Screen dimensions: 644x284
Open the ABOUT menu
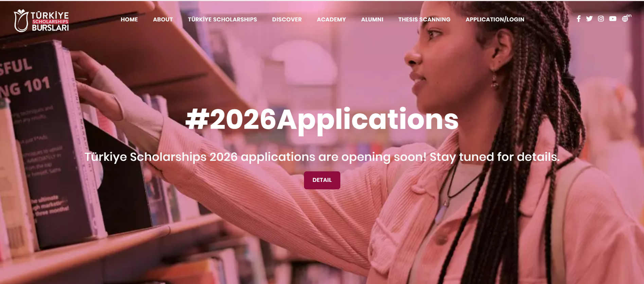[x=163, y=19]
